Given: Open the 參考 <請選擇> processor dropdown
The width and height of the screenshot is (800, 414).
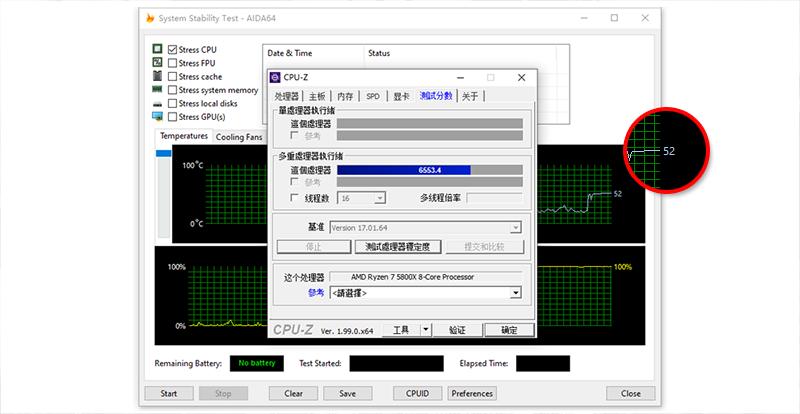Looking at the screenshot, I should pos(425,293).
